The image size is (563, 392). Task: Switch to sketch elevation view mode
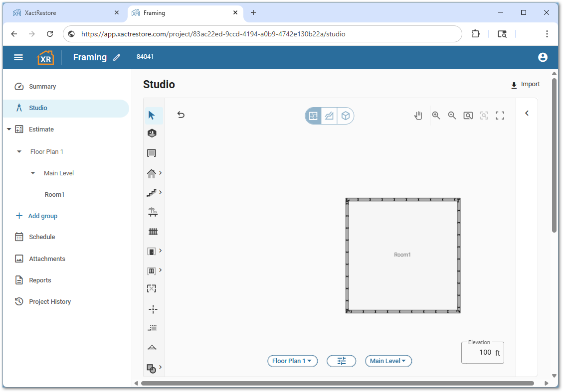click(x=329, y=115)
